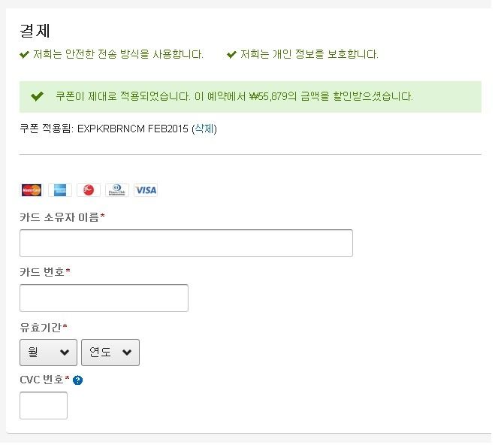Click the 결제 section heading
495x448 pixels.
[x=35, y=31]
